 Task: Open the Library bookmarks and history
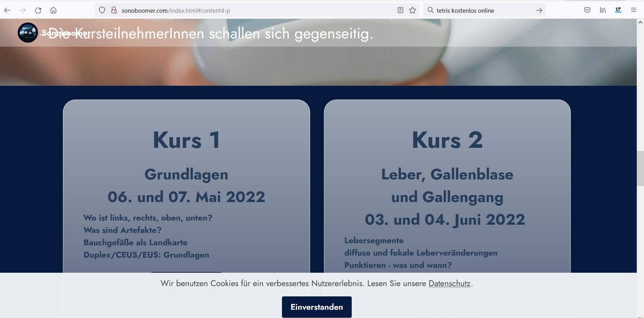pos(603,10)
